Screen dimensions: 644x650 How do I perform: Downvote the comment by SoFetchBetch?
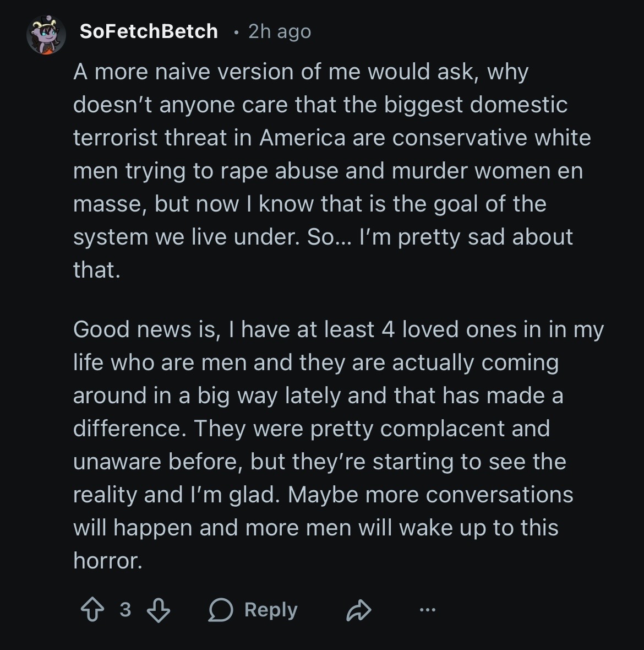coord(159,610)
